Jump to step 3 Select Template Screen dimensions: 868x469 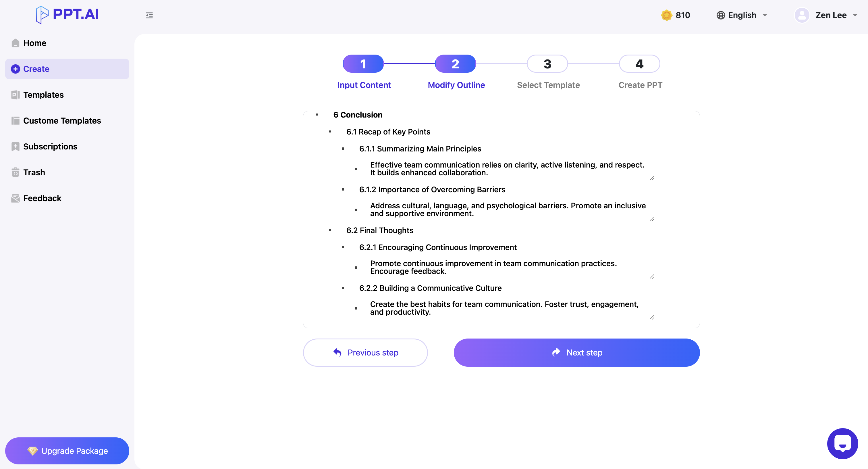coord(547,64)
